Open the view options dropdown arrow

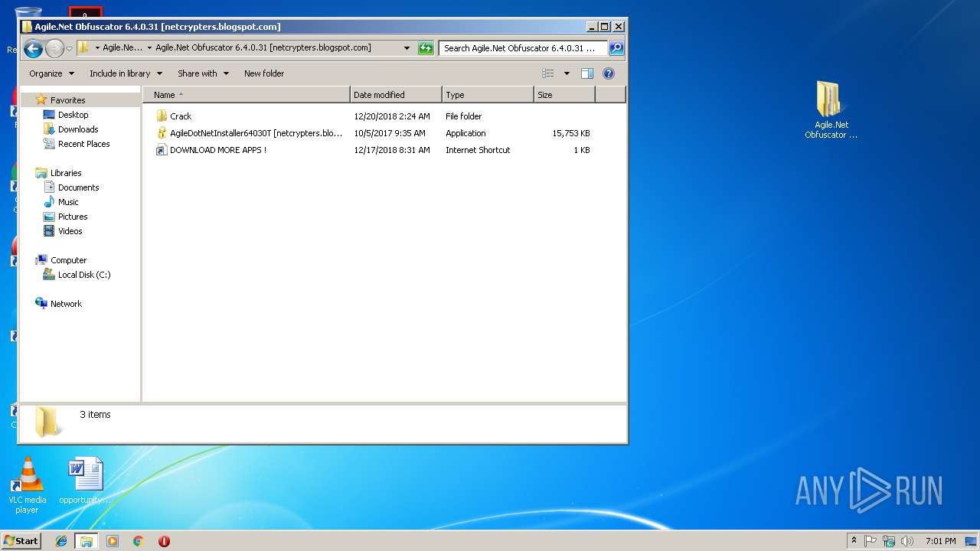point(567,73)
